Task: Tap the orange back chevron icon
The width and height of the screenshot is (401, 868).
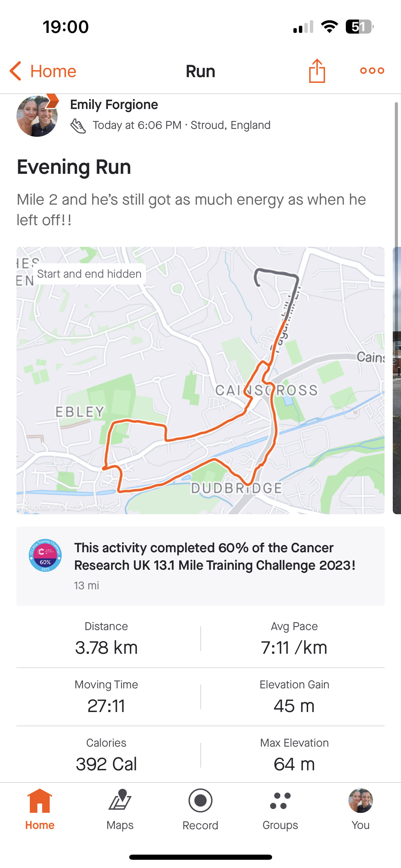Action: click(x=16, y=71)
